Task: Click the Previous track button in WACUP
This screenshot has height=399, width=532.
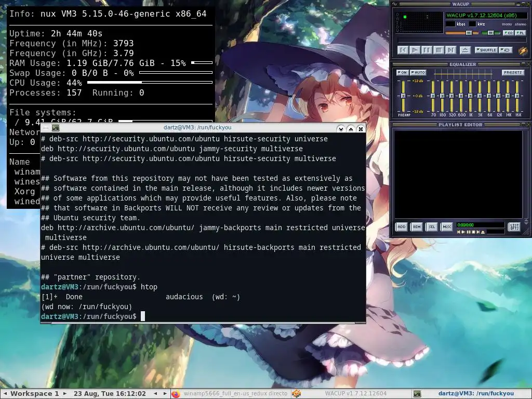Action: click(403, 50)
